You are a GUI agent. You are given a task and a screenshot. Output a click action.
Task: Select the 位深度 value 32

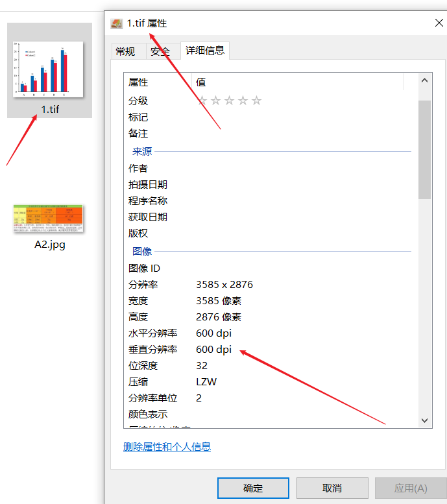[x=202, y=366]
